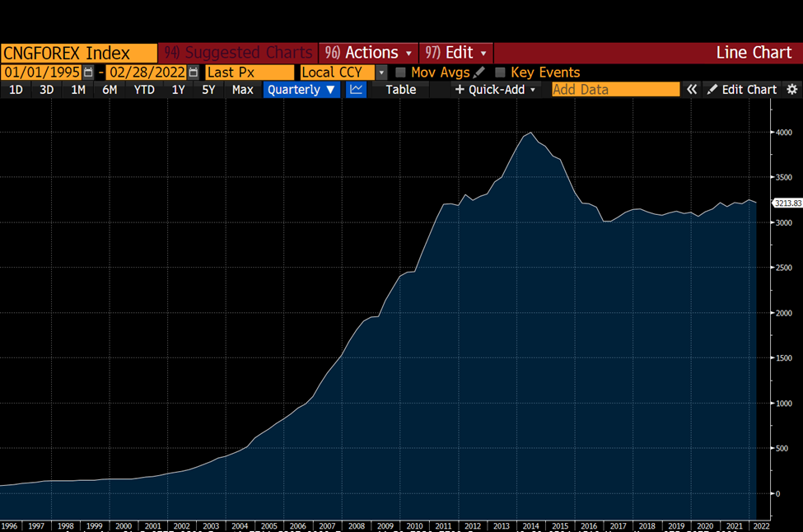Open the Edit menu
This screenshot has width=803, height=532.
point(456,53)
